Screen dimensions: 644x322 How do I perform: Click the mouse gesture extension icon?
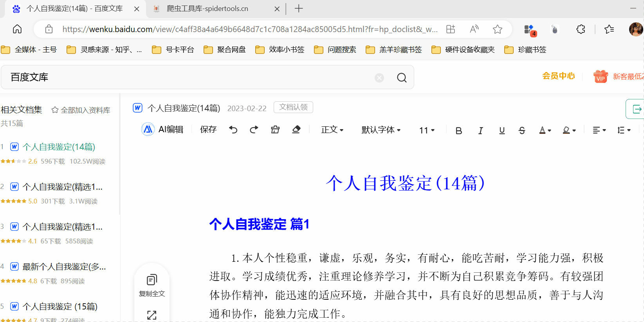click(x=554, y=29)
